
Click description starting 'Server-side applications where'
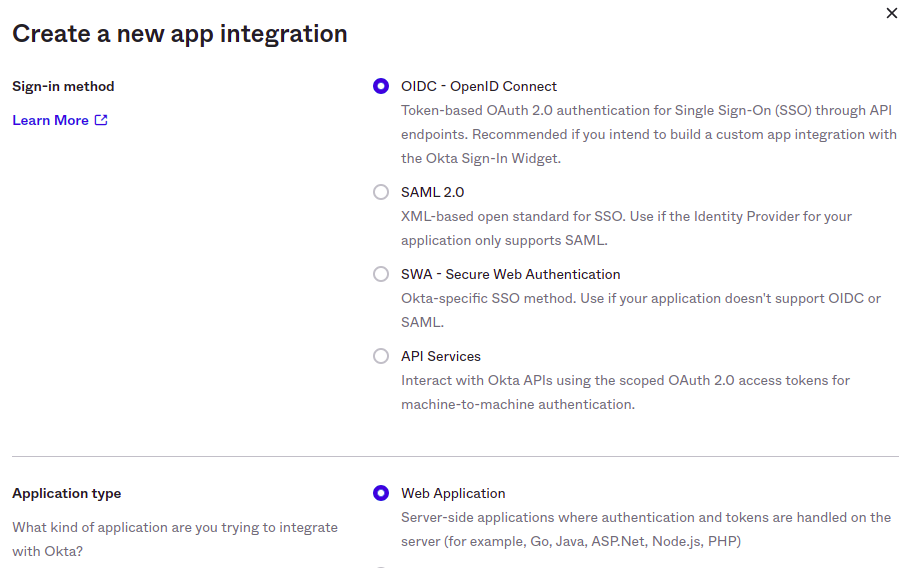646,529
